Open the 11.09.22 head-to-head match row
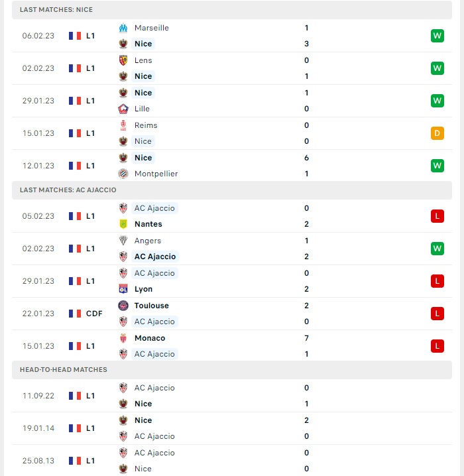The width and height of the screenshot is (464, 476). [x=232, y=396]
